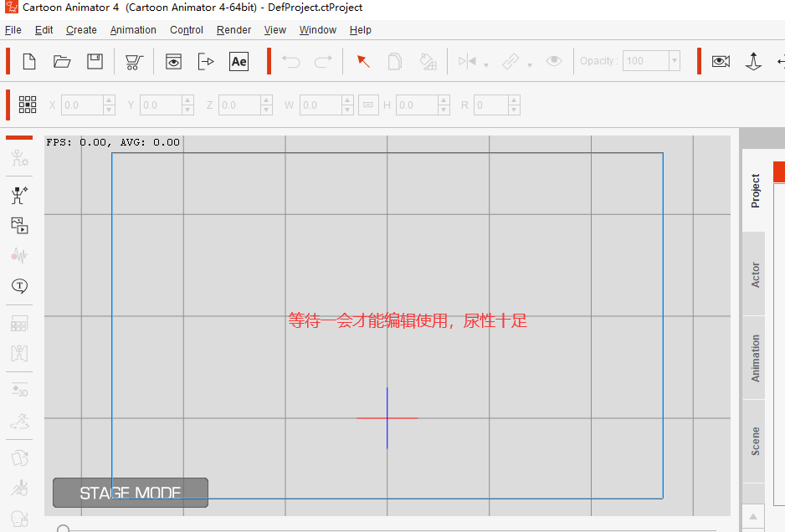Viewport: 785px width, 532px height.
Task: Open the View menu
Action: [274, 30]
